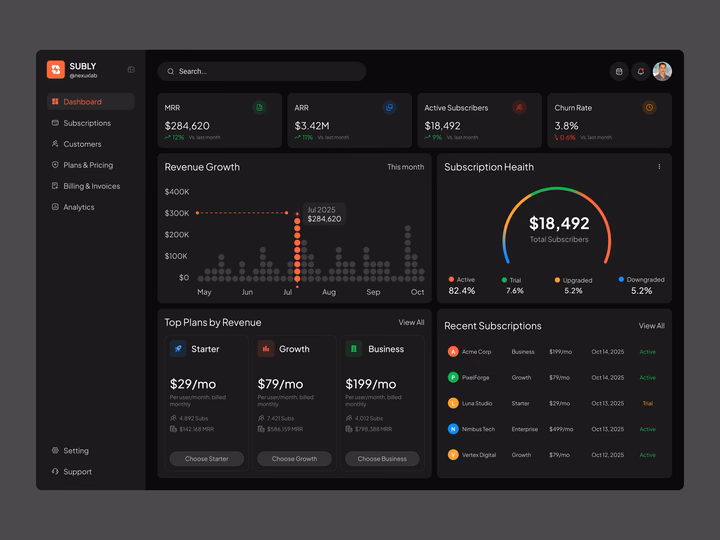The image size is (720, 540).
Task: Click the Plans & Pricing icon
Action: tap(55, 164)
